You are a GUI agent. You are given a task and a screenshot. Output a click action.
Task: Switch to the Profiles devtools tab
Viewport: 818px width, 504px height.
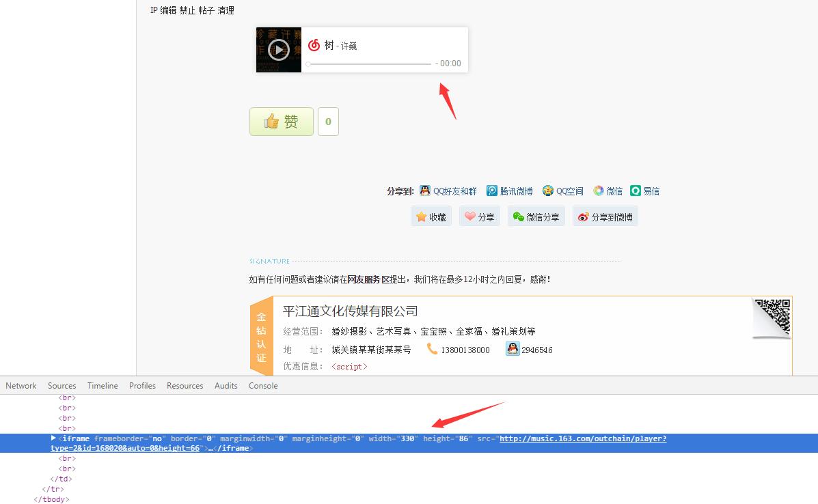tap(142, 386)
